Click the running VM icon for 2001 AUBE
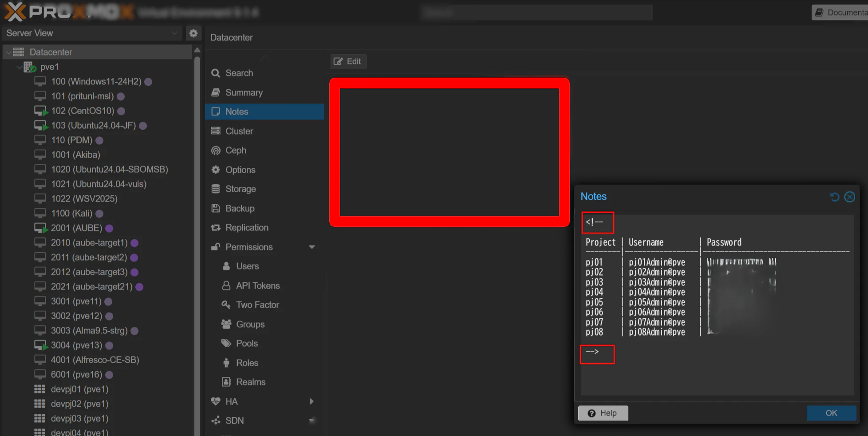868x436 pixels. (x=41, y=228)
